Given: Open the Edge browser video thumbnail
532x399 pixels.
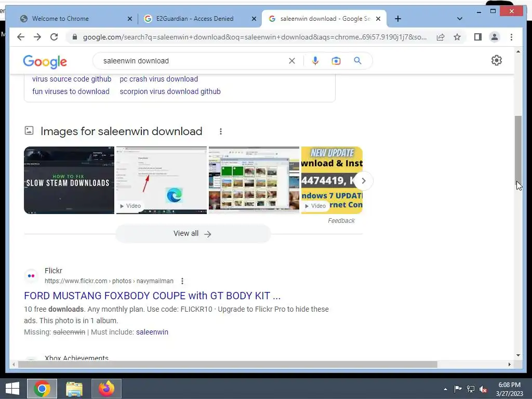Looking at the screenshot, I should pos(162,180).
